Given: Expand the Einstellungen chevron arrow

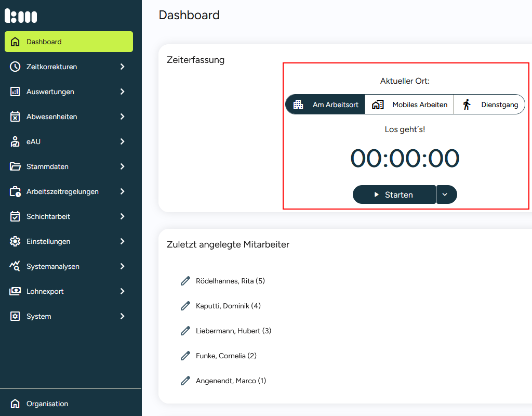Looking at the screenshot, I should 123,241.
